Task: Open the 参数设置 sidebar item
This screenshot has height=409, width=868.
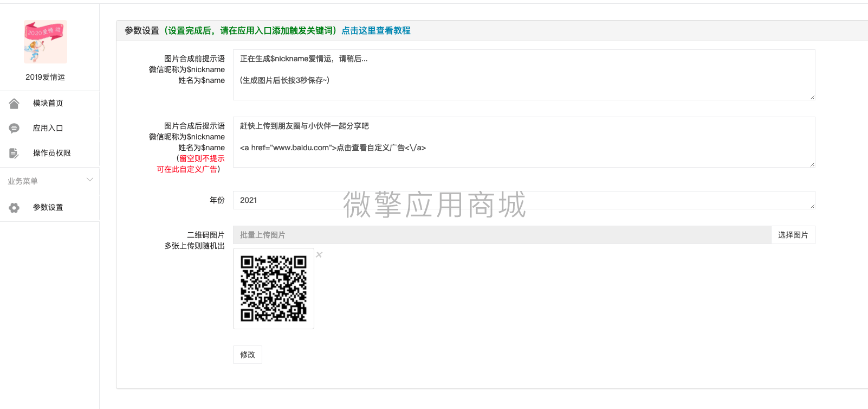Action: tap(49, 207)
